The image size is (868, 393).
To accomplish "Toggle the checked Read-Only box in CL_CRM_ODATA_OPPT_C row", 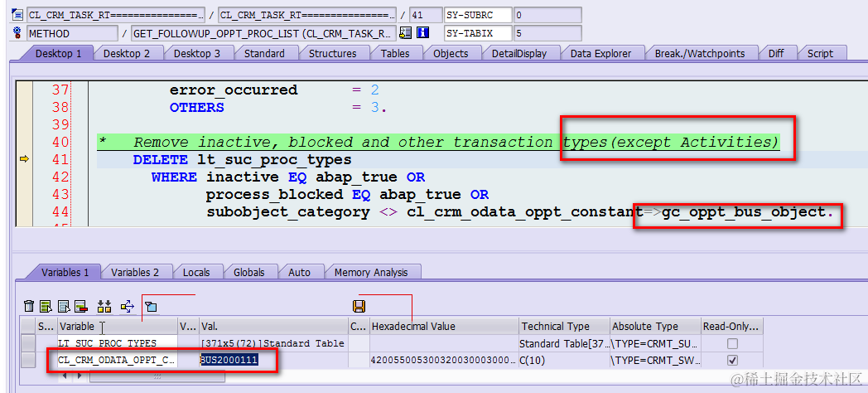I will tap(732, 361).
